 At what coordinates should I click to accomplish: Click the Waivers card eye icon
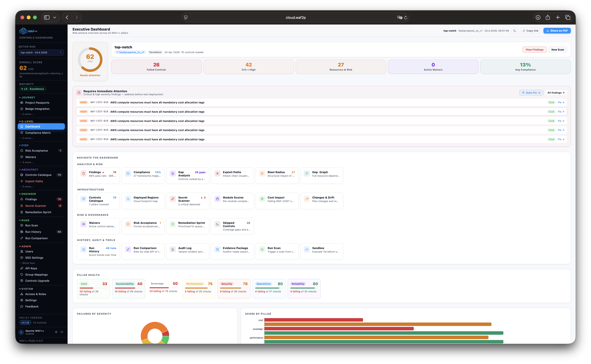[83, 224]
